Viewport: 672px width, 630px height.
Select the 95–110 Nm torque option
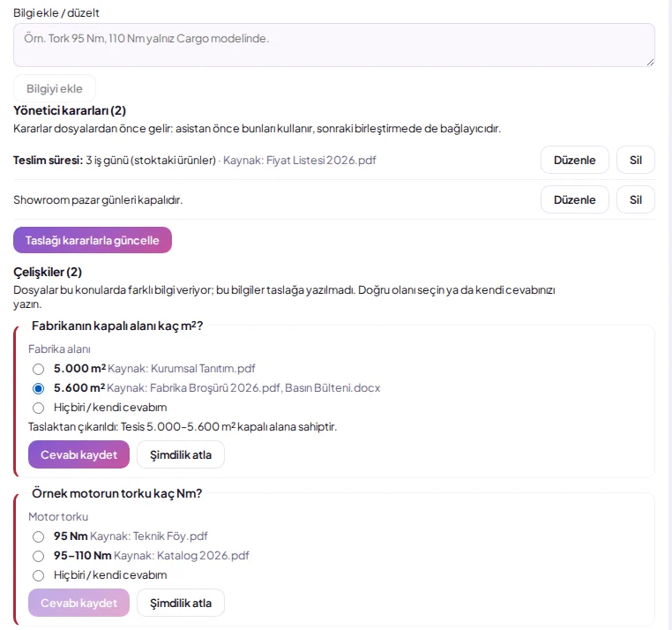coord(38,556)
